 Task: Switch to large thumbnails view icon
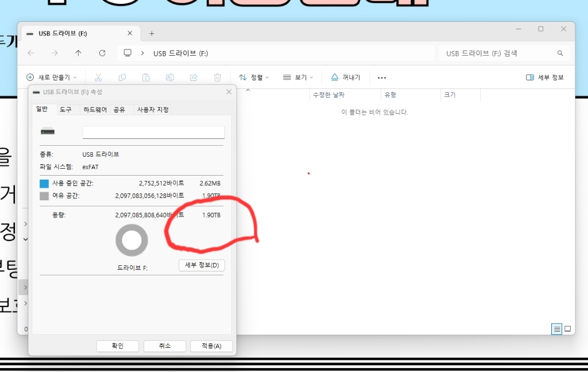568,329
